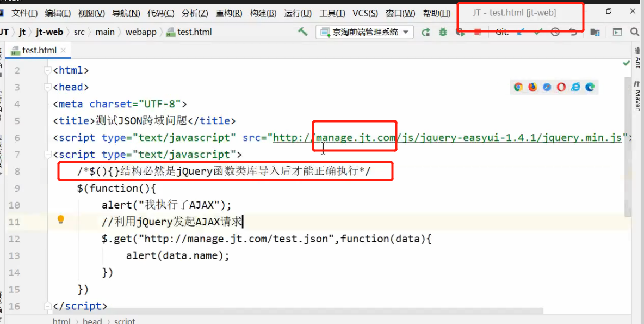644x324 pixels.
Task: Open test.html in Firefox browser
Action: [x=532, y=87]
